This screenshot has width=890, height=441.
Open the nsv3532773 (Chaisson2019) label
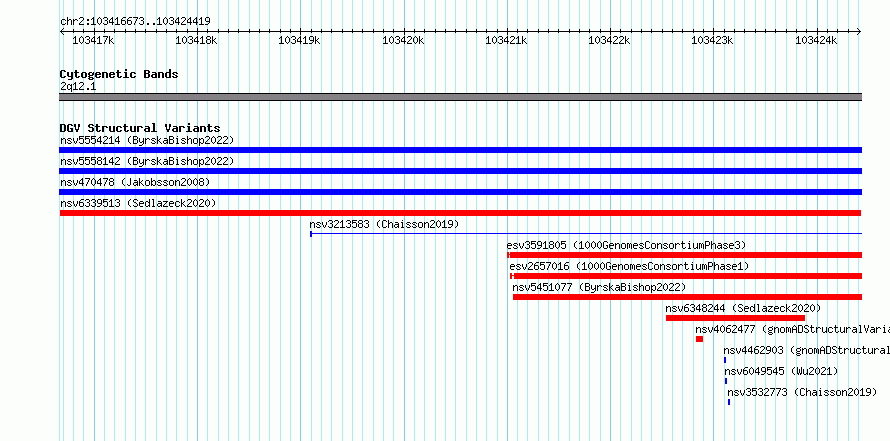coord(803,392)
